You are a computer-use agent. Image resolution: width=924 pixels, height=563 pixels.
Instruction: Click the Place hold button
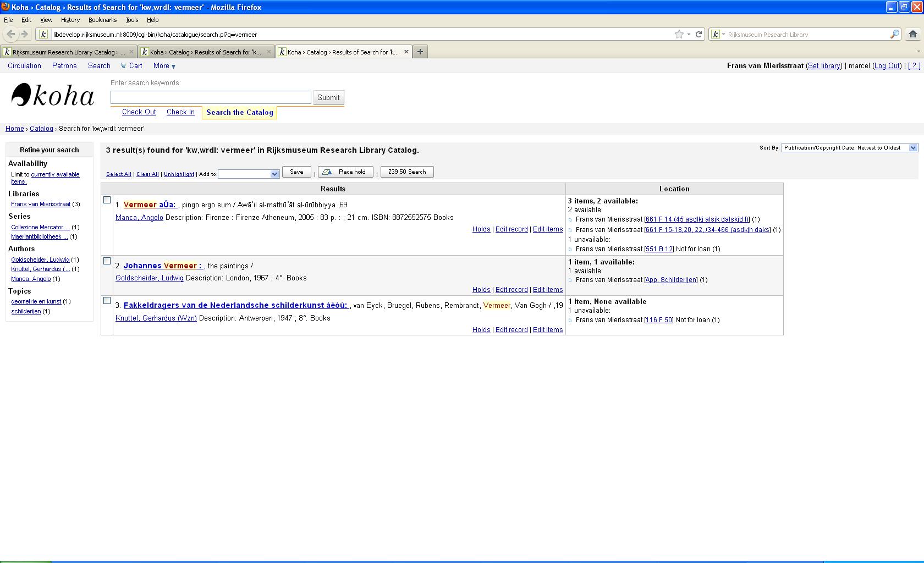pyautogui.click(x=345, y=172)
